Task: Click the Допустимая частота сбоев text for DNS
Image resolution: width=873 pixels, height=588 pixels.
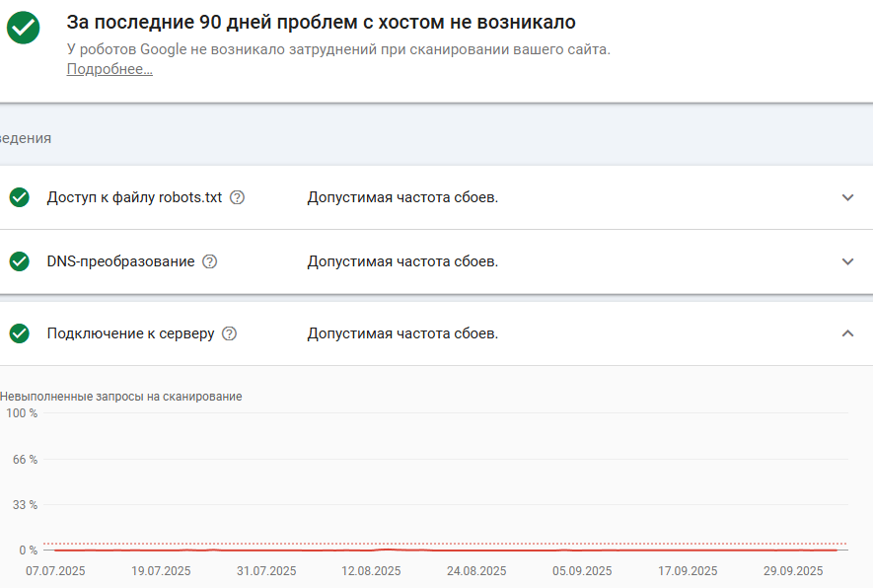Action: [402, 261]
